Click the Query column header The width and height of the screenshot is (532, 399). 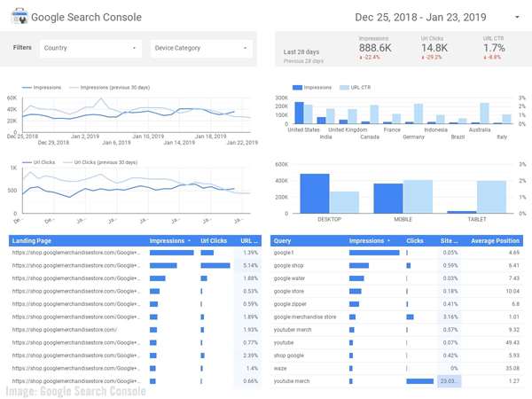pyautogui.click(x=282, y=241)
